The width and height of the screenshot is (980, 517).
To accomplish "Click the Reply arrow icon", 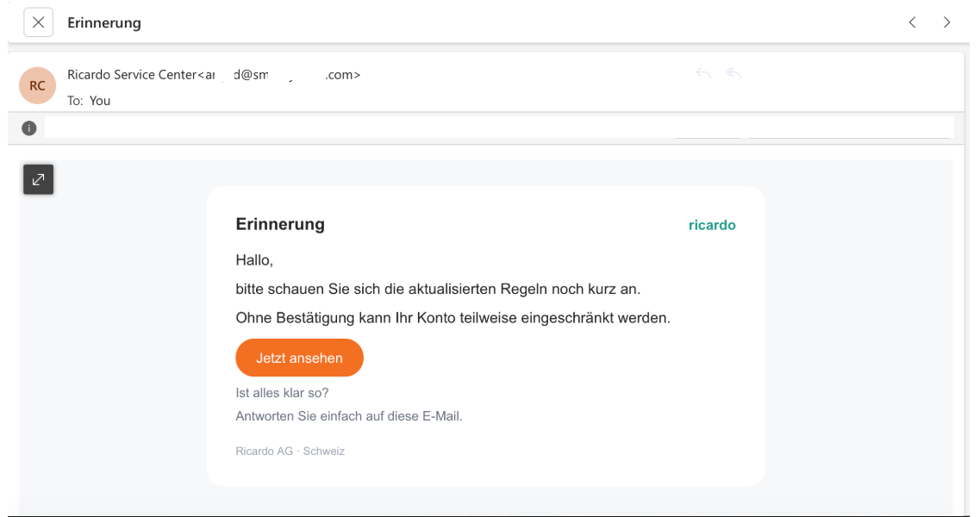I will pos(703,74).
